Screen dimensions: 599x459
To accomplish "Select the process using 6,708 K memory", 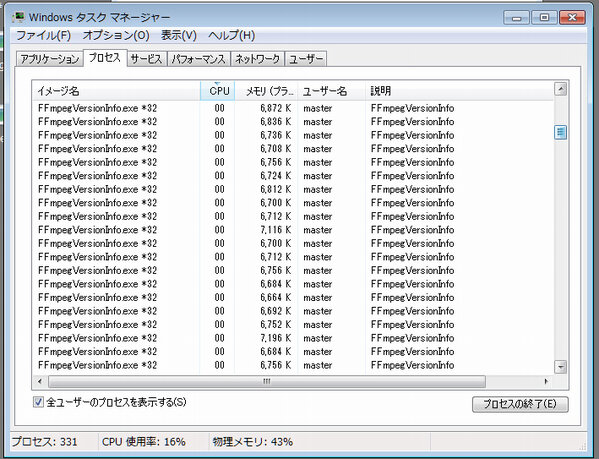I will tap(293, 149).
